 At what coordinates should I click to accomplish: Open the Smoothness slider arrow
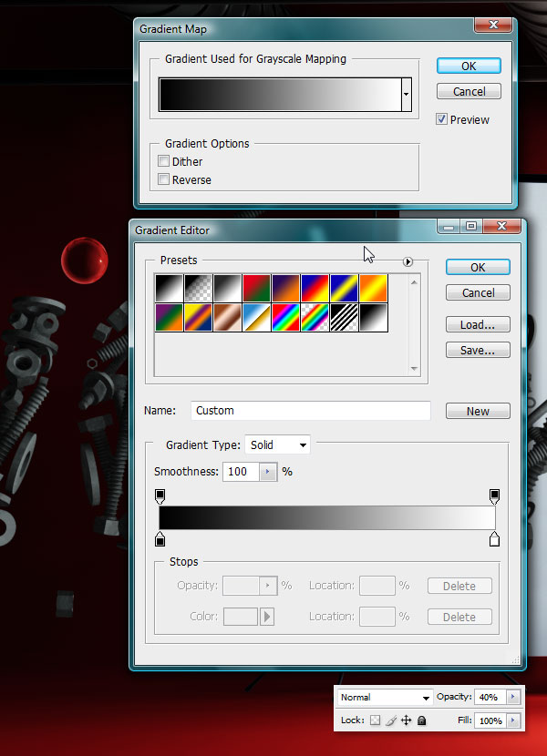pos(268,472)
